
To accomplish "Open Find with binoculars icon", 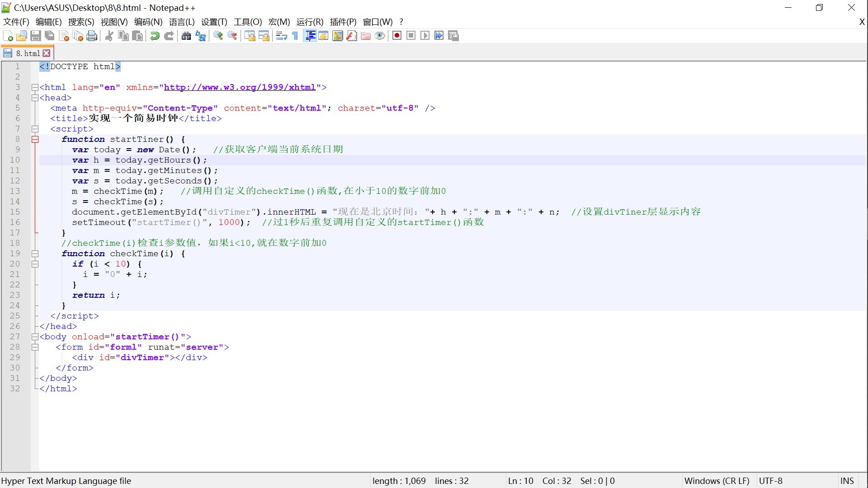I will tap(186, 36).
